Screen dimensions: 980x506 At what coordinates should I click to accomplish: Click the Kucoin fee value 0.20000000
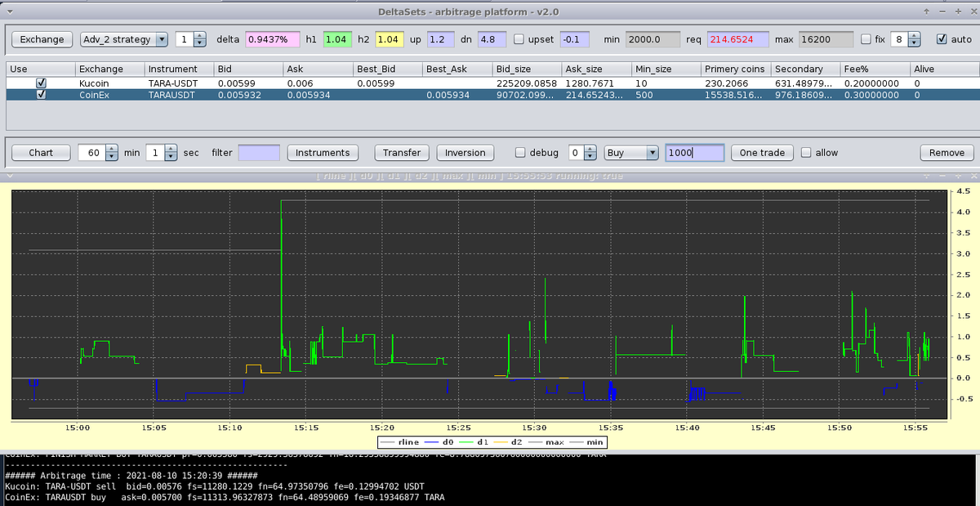pyautogui.click(x=875, y=83)
